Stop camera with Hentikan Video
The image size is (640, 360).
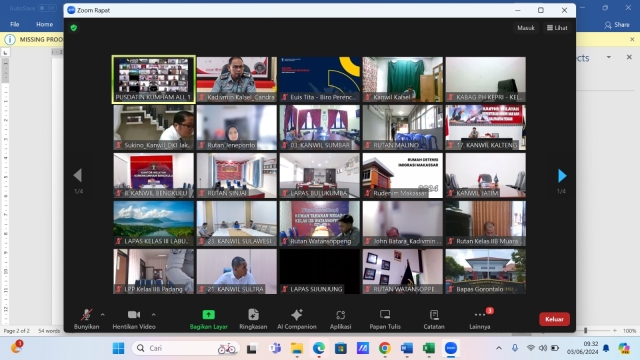click(134, 319)
